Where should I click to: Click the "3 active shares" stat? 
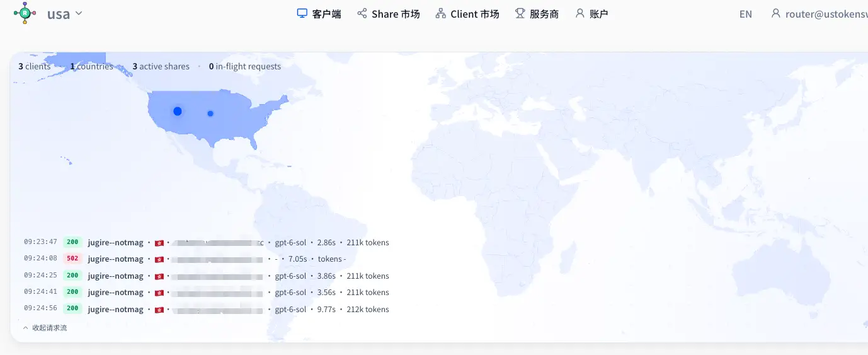click(x=161, y=66)
